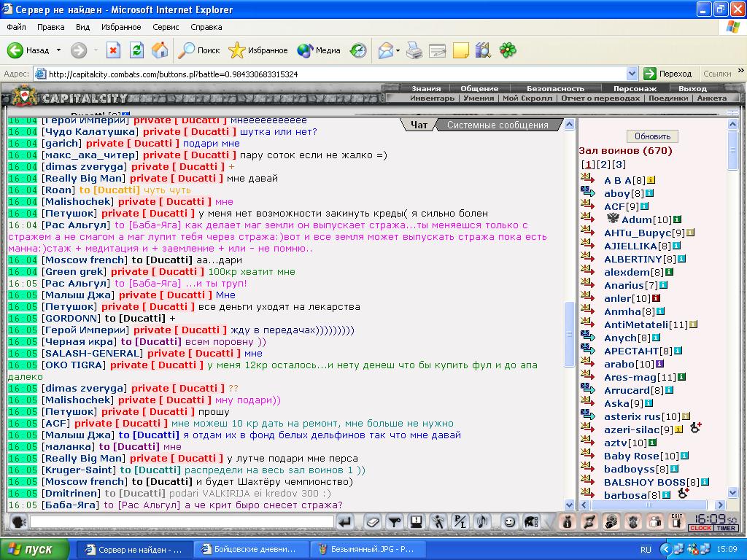Screen dimensions: 747x560
Task: Open the Back button history dropdown arrow
Action: pos(58,50)
